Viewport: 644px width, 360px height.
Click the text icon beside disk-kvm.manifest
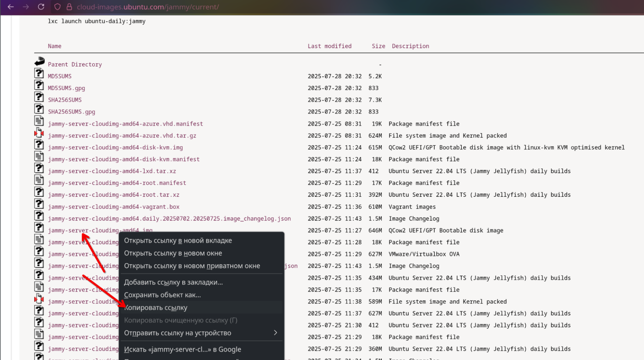tap(39, 156)
